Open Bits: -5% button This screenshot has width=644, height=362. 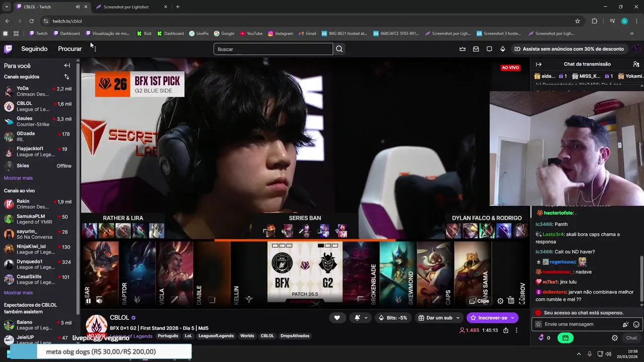392,318
